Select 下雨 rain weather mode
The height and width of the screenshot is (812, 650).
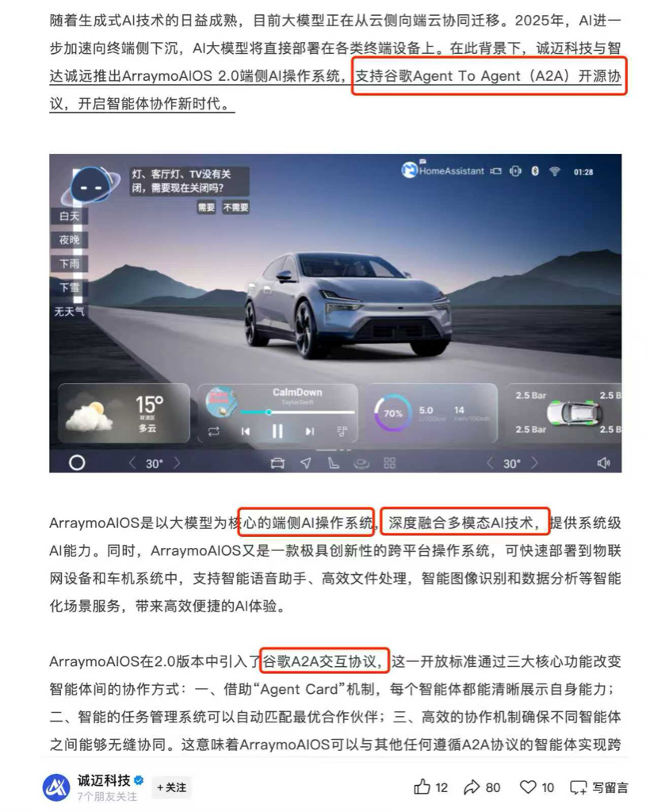pos(69,263)
